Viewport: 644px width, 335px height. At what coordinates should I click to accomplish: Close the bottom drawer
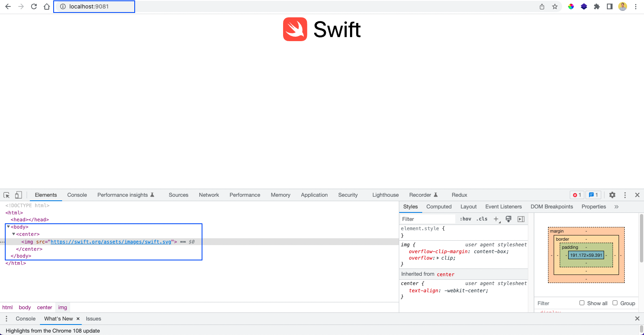637,318
